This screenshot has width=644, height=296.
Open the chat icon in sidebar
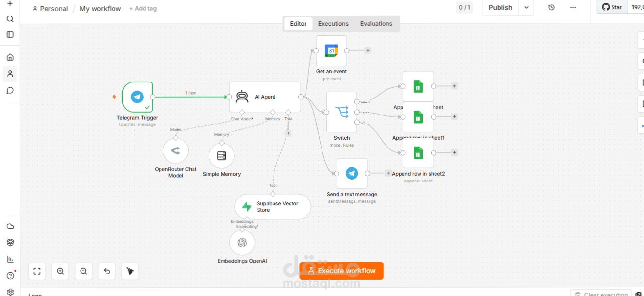point(10,90)
